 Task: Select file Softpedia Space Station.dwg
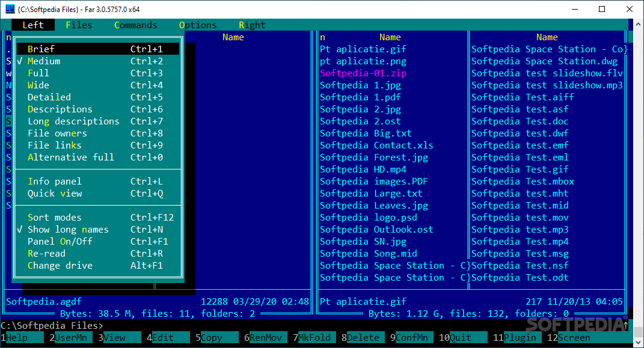coord(544,61)
